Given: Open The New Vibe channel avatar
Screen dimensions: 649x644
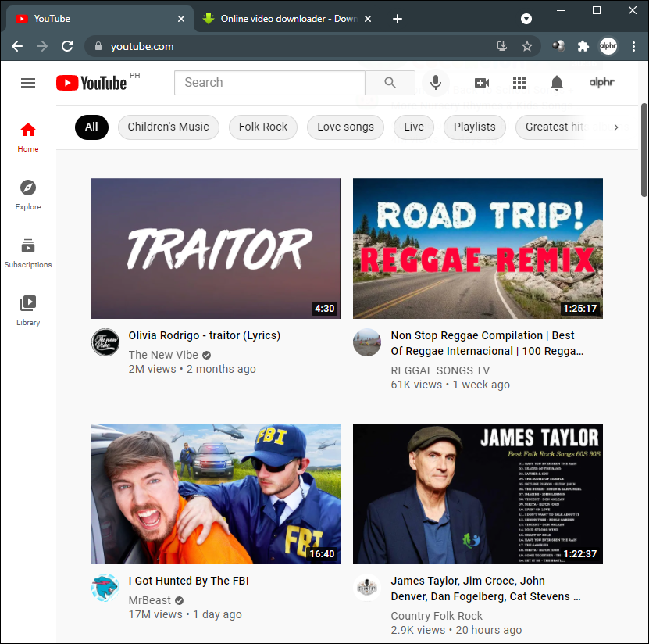Looking at the screenshot, I should (x=105, y=342).
